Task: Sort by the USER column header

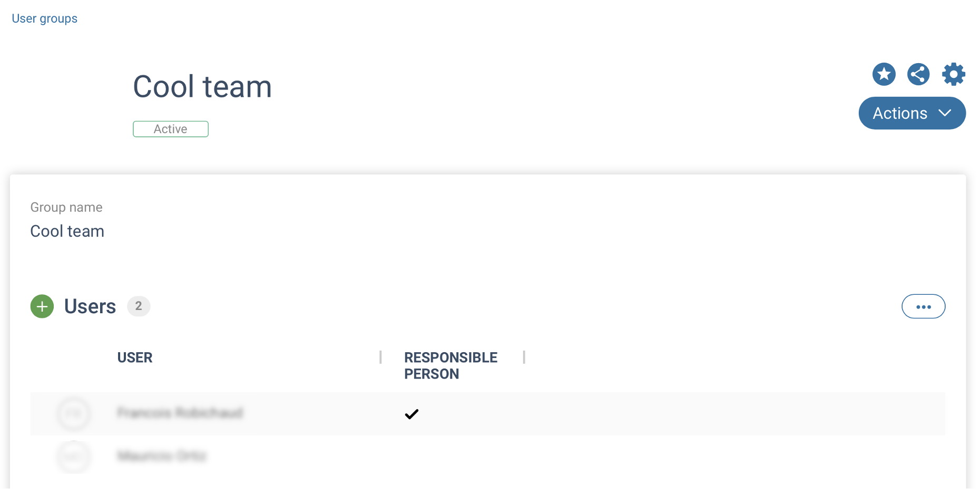Action: click(135, 357)
